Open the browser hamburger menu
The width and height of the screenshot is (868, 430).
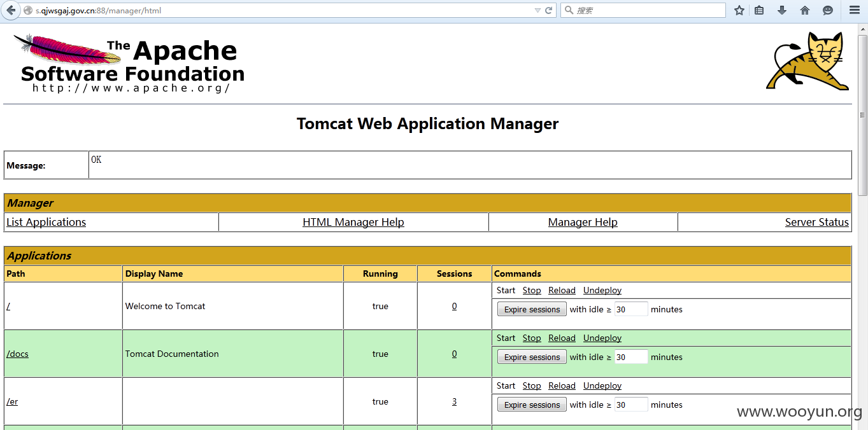click(855, 11)
